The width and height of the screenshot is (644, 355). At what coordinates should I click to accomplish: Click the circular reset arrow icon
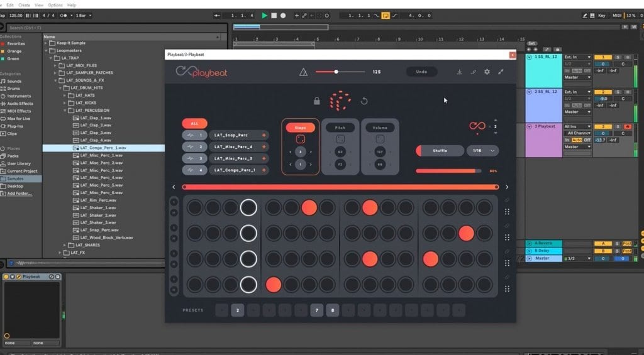[364, 101]
